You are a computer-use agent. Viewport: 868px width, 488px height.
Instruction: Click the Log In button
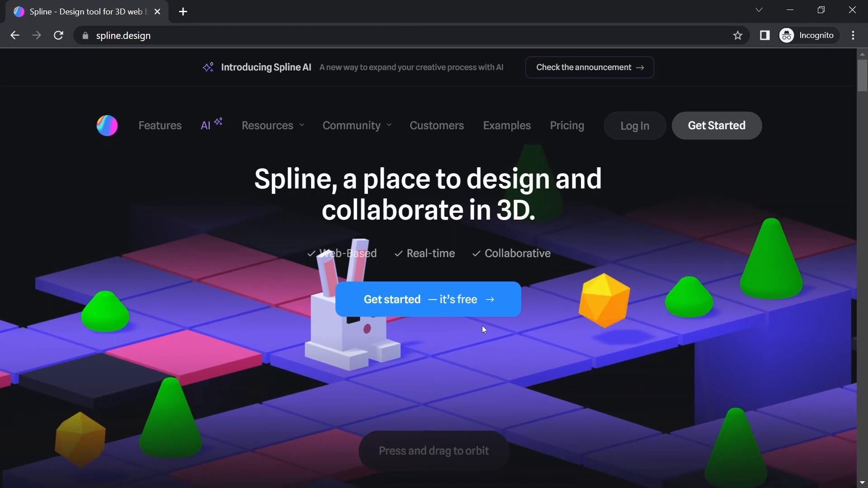[635, 126]
